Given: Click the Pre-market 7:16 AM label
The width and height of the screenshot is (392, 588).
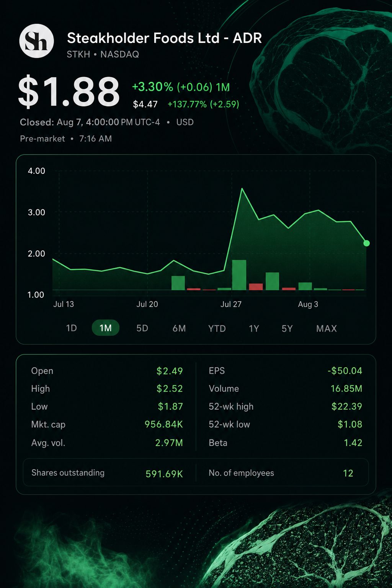Looking at the screenshot, I should (66, 139).
